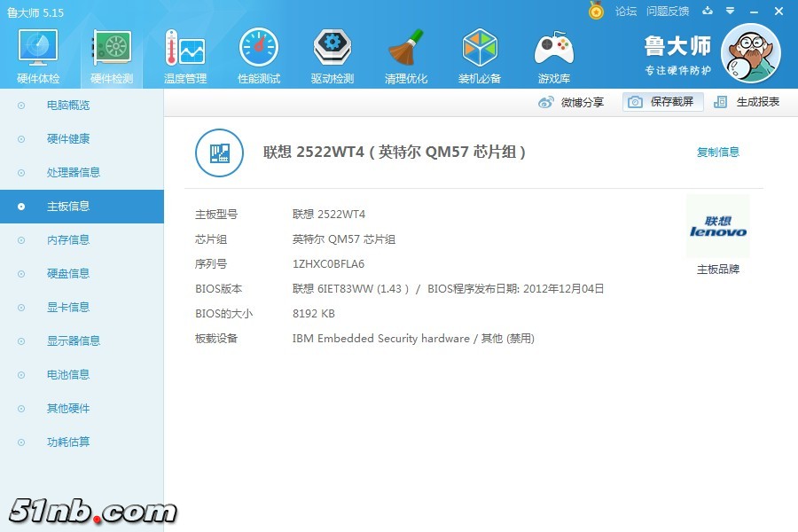Click the 复制信息 link

click(x=717, y=153)
